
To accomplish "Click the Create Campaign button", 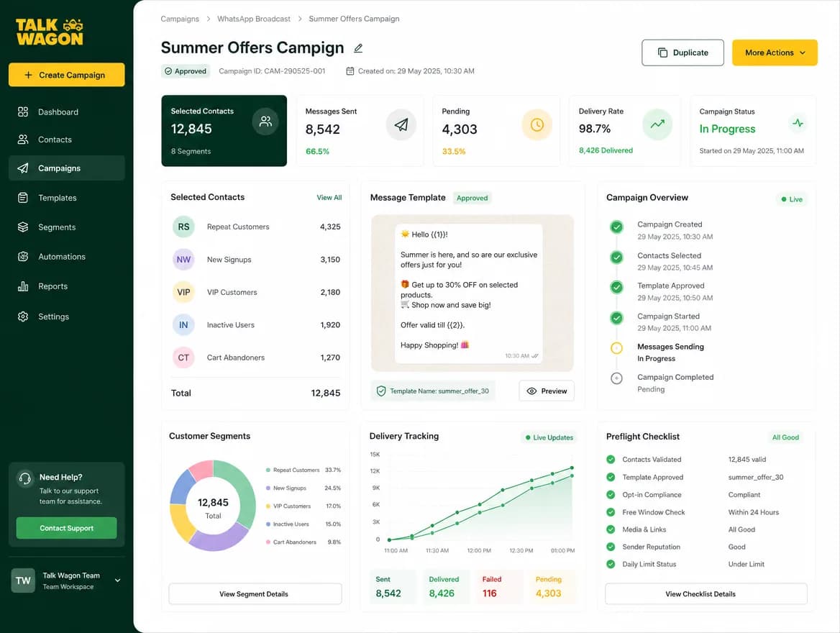I will [x=66, y=75].
